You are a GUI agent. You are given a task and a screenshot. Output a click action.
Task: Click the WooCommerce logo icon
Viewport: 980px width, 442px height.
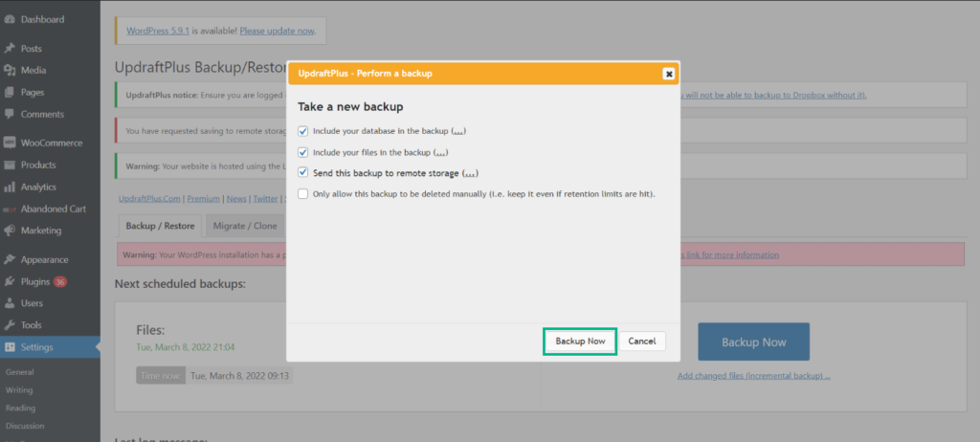point(10,144)
